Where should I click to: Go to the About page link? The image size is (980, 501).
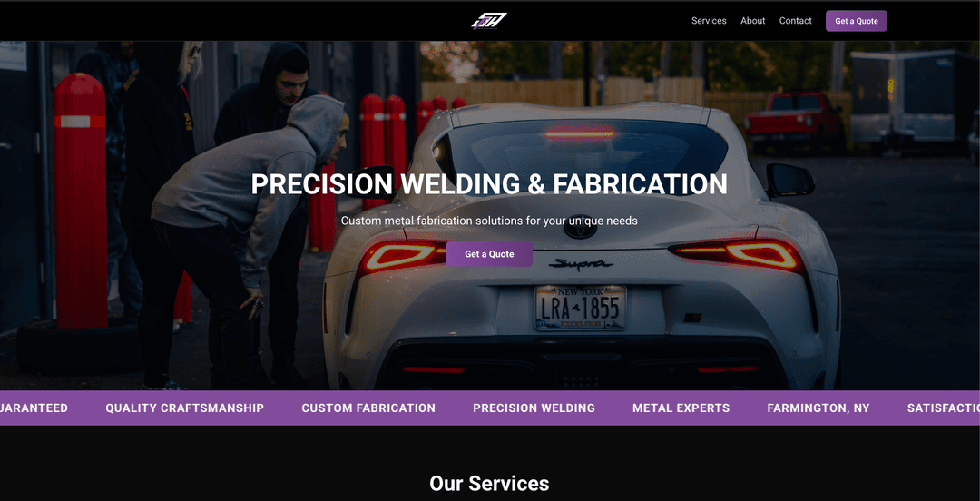(752, 21)
